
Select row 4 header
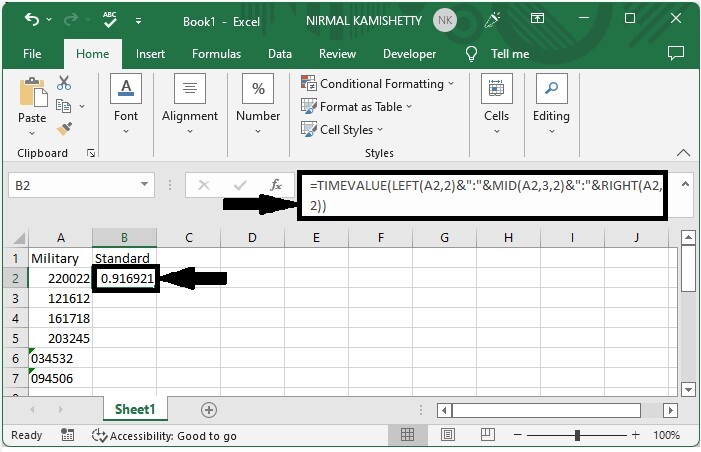(x=16, y=318)
